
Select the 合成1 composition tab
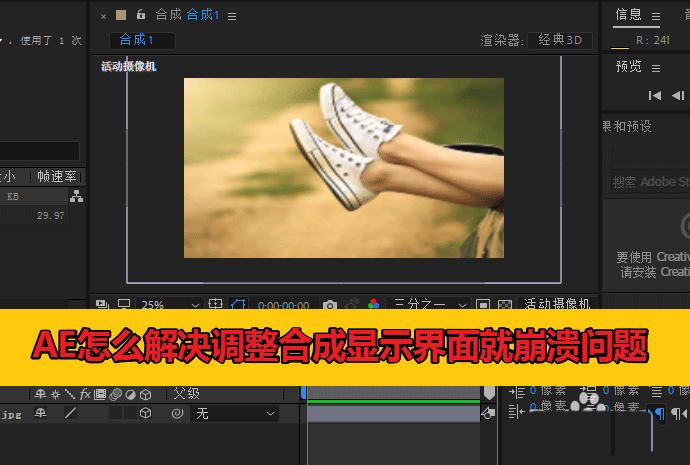142,41
